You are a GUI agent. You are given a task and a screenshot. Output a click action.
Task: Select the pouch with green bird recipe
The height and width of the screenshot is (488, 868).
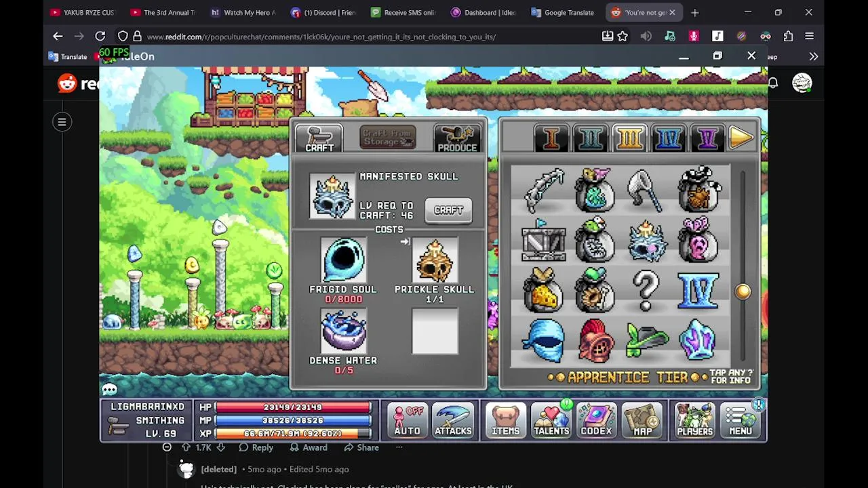(595, 241)
